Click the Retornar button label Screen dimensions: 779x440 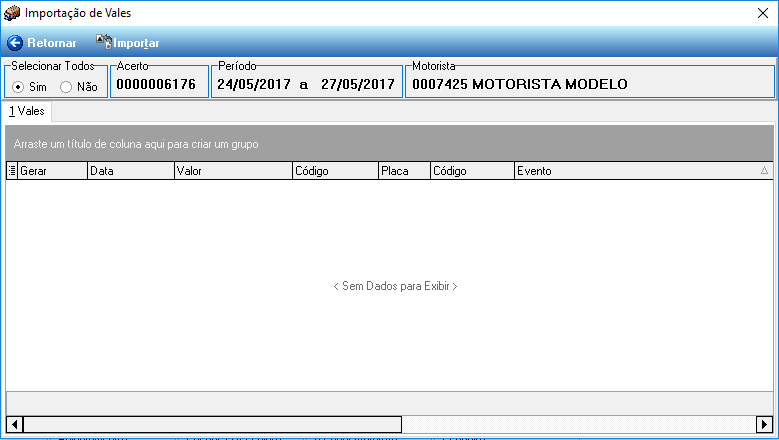point(52,43)
